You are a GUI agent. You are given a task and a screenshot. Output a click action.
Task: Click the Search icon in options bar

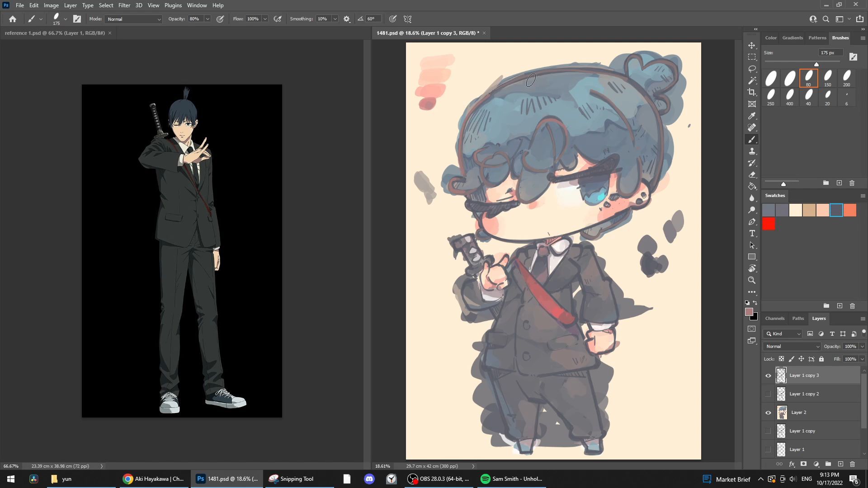tap(826, 19)
